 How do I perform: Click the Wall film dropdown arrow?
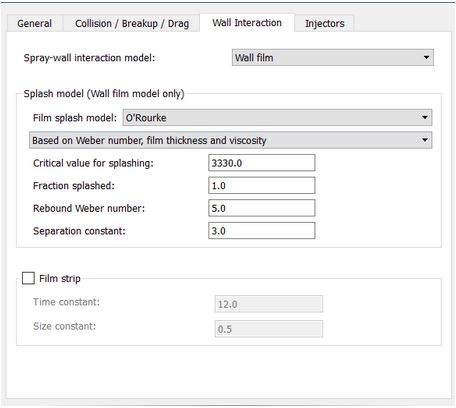[426, 58]
